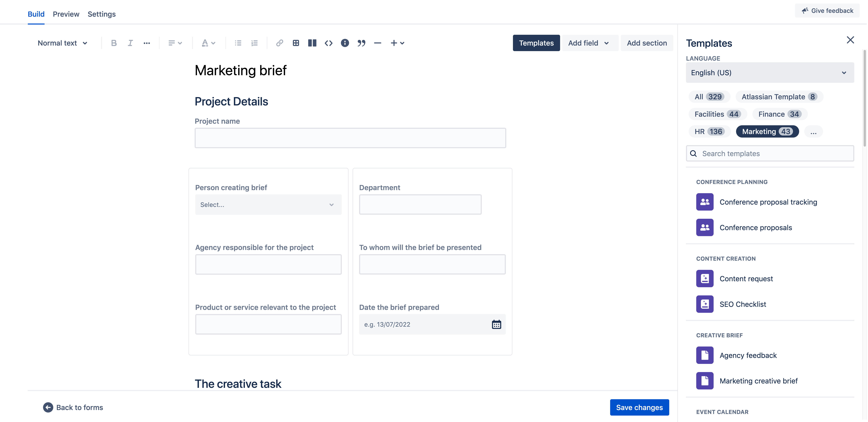Image resolution: width=868 pixels, height=422 pixels.
Task: Insert a table
Action: (x=296, y=43)
